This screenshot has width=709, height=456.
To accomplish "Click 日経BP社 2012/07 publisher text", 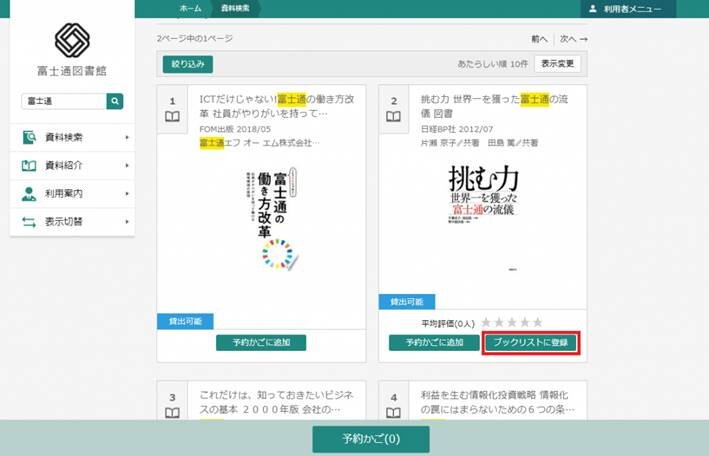I will (457, 129).
